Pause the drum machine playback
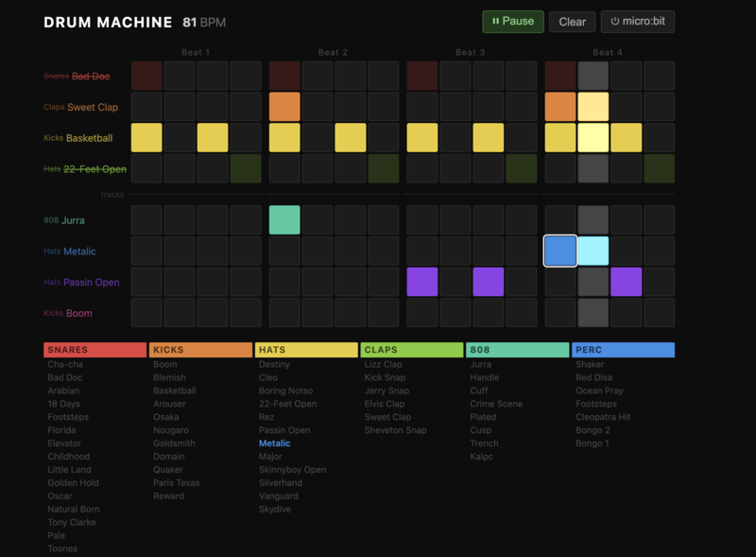This screenshot has height=557, width=756. tap(513, 22)
